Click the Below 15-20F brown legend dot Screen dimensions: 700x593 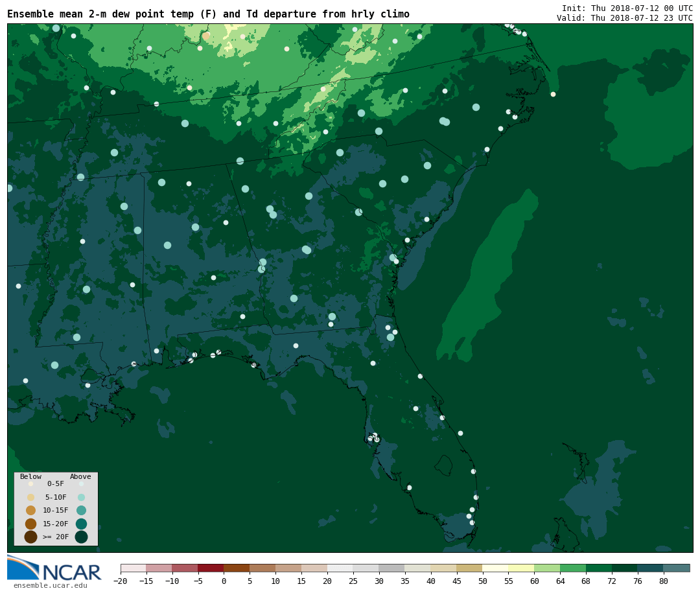(x=31, y=524)
